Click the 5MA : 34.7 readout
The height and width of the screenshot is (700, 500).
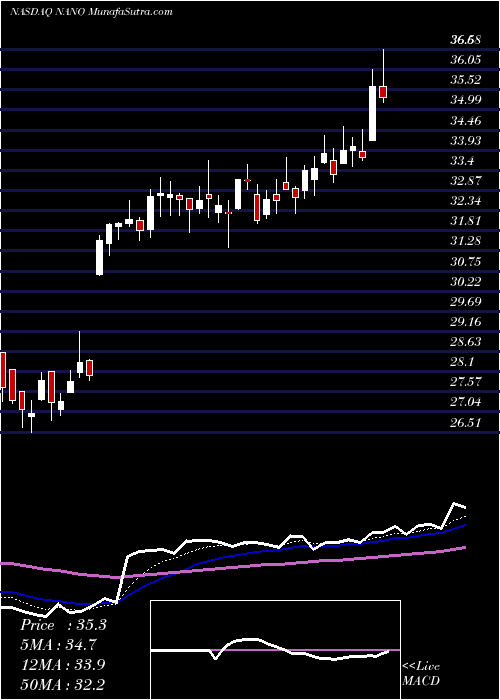(x=58, y=645)
